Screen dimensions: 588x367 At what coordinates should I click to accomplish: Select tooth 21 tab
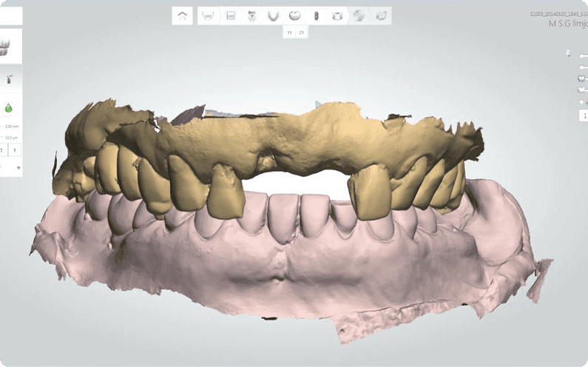302,33
